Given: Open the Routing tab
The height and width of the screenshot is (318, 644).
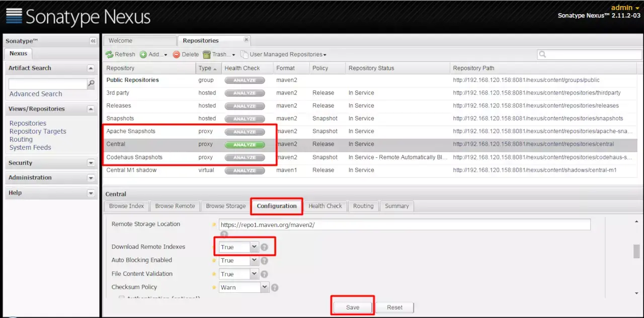Looking at the screenshot, I should coord(363,206).
